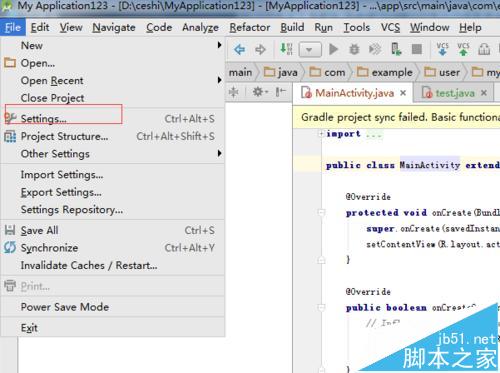Click the onCreate closing brace fold marker
500x373 pixels.
(321, 260)
